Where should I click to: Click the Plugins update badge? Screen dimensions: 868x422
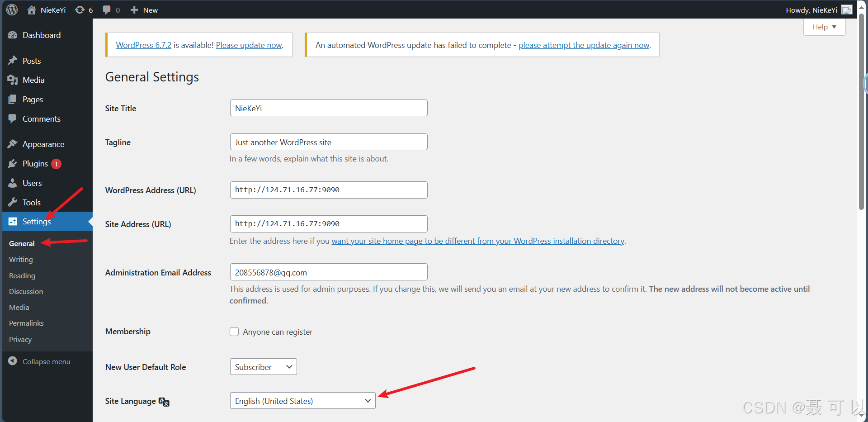[x=56, y=164]
